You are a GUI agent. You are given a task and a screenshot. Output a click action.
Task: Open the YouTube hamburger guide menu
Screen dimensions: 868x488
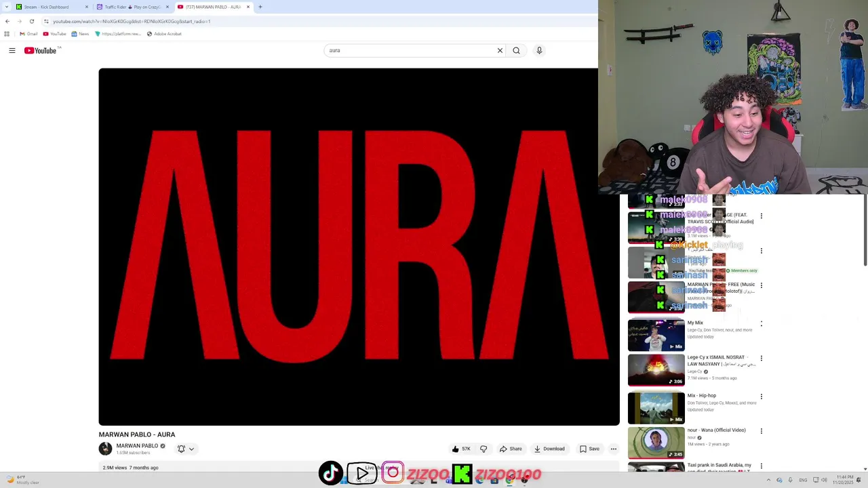point(12,50)
